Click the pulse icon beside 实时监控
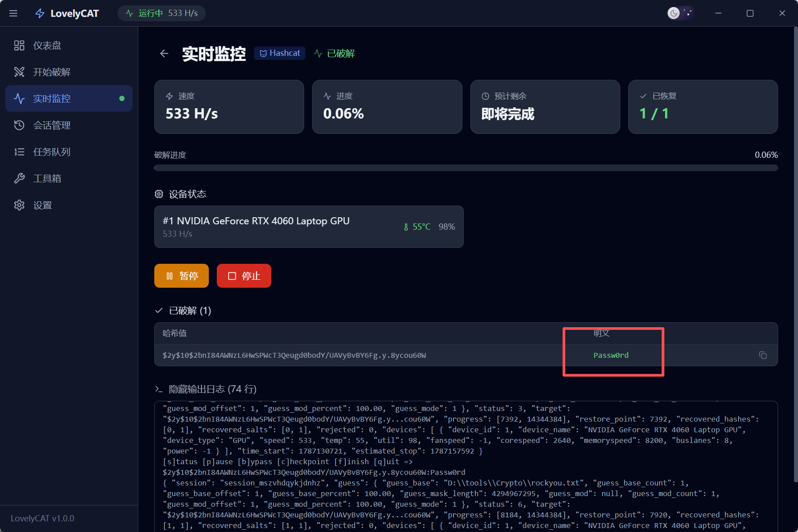This screenshot has height=532, width=798. click(x=19, y=98)
